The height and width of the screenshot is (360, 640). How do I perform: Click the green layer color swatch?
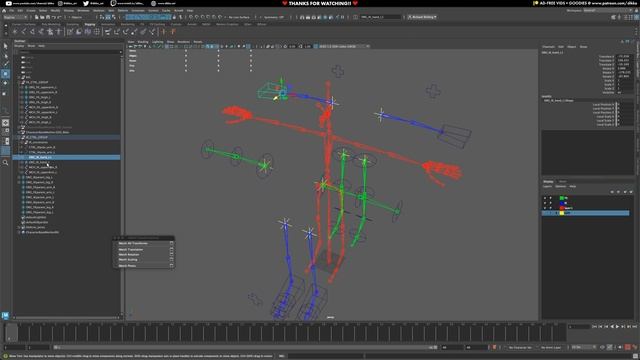562,198
